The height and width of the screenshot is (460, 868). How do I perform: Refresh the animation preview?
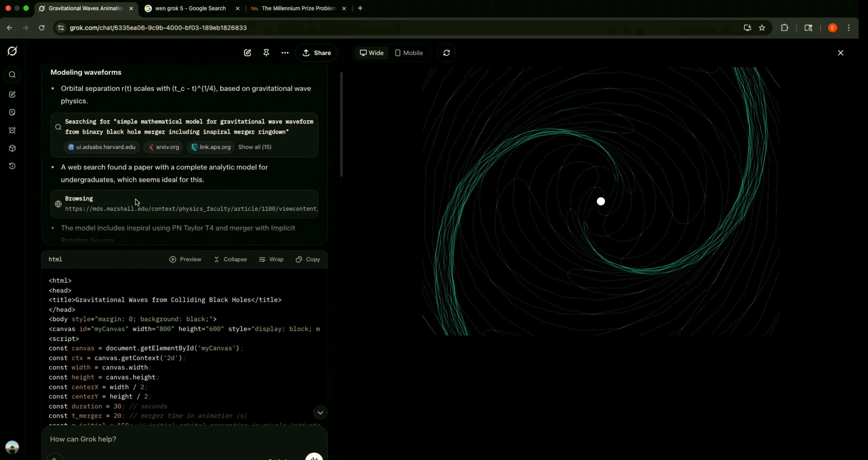(x=446, y=53)
